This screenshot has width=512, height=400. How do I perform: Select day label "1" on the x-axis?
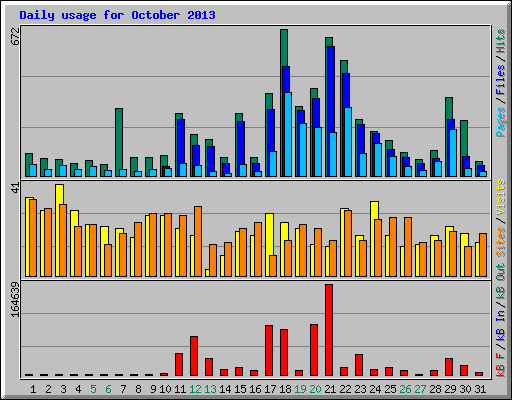point(33,389)
